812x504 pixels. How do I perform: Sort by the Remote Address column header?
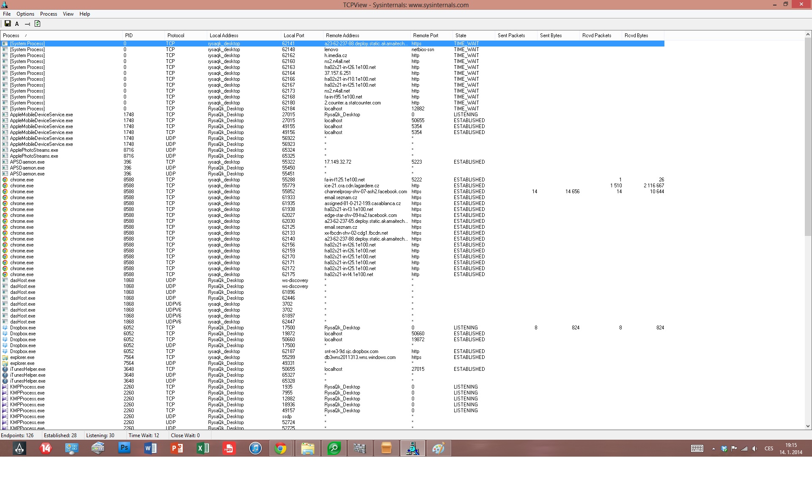click(343, 36)
